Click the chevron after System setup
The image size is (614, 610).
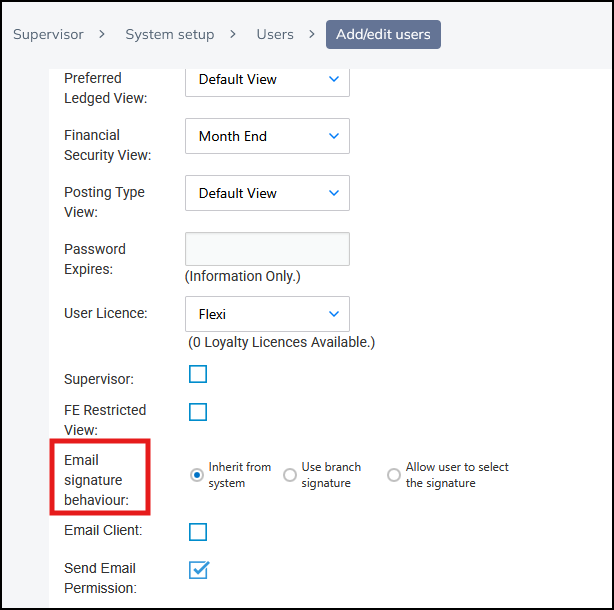click(x=233, y=34)
